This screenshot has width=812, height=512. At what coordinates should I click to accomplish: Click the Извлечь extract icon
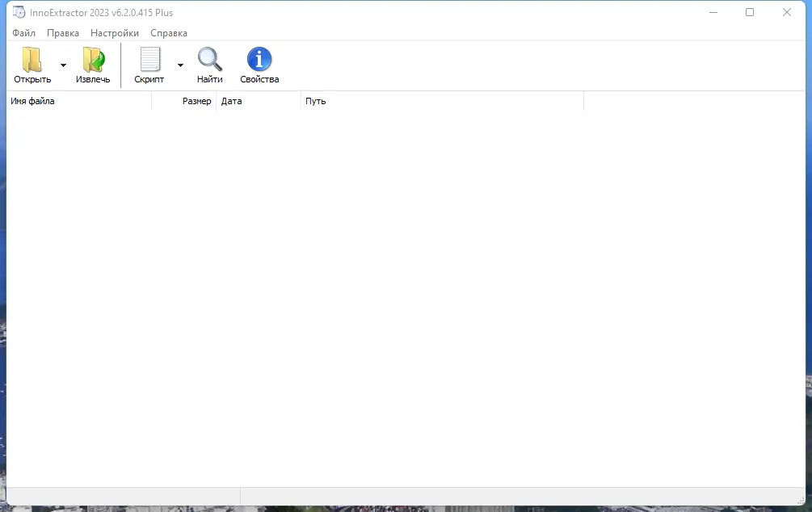pos(93,60)
